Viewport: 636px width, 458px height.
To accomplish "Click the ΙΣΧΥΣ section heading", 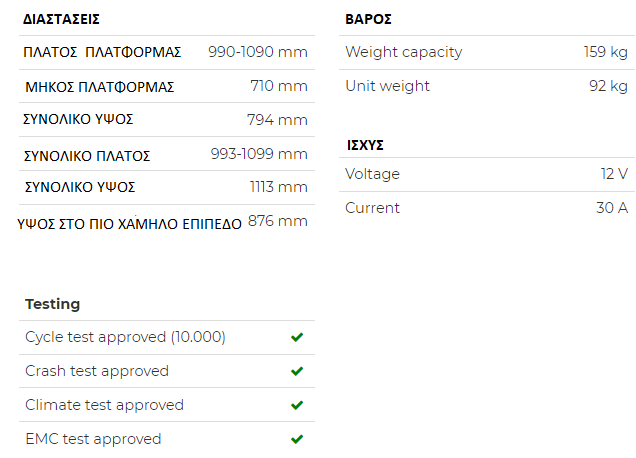I will [365, 145].
